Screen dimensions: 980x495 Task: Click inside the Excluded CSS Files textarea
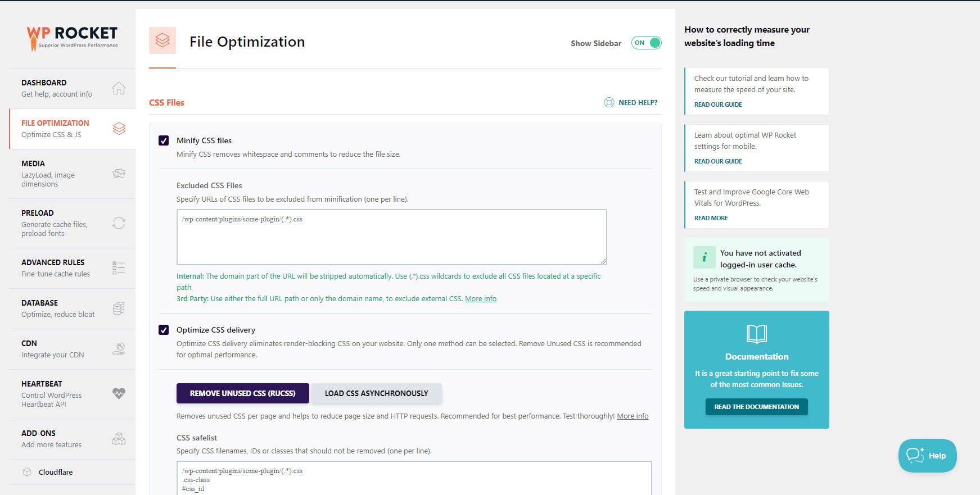click(391, 237)
